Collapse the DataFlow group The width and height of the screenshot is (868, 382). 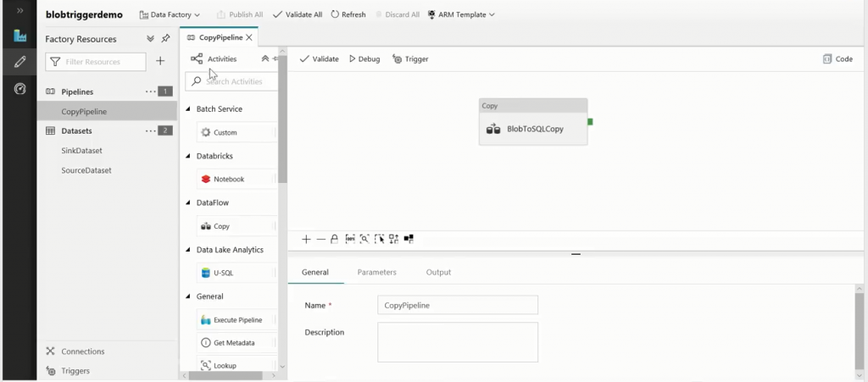pos(187,203)
